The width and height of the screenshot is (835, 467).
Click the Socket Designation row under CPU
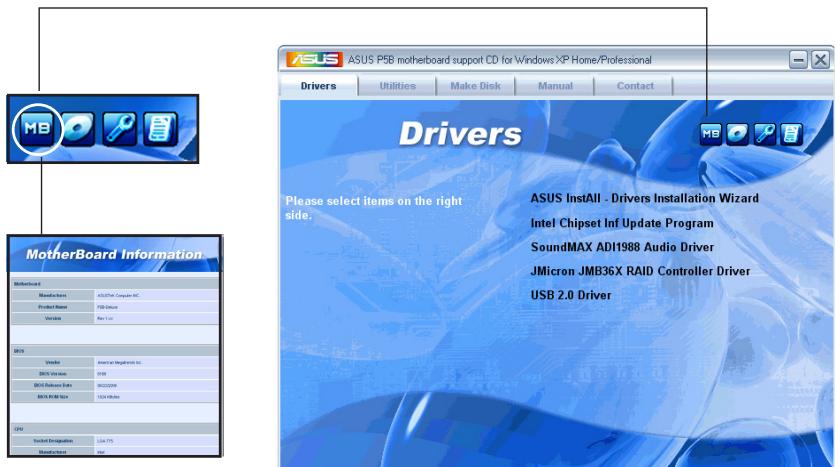tap(114, 441)
